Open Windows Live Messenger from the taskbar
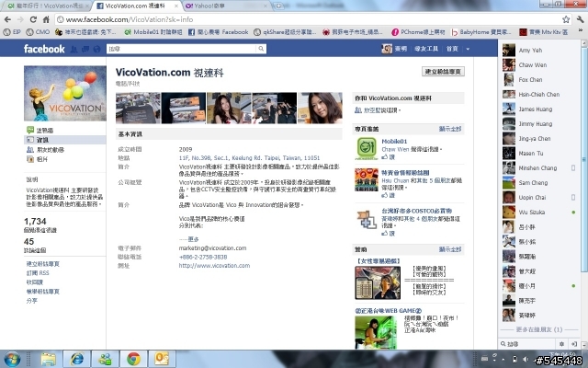Image resolution: width=588 pixels, height=368 pixels. (x=105, y=359)
